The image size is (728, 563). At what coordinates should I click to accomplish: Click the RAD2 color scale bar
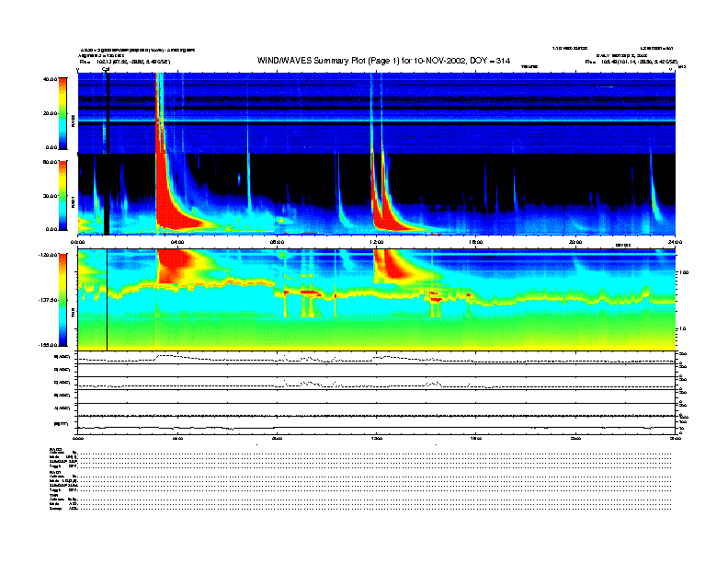click(63, 113)
